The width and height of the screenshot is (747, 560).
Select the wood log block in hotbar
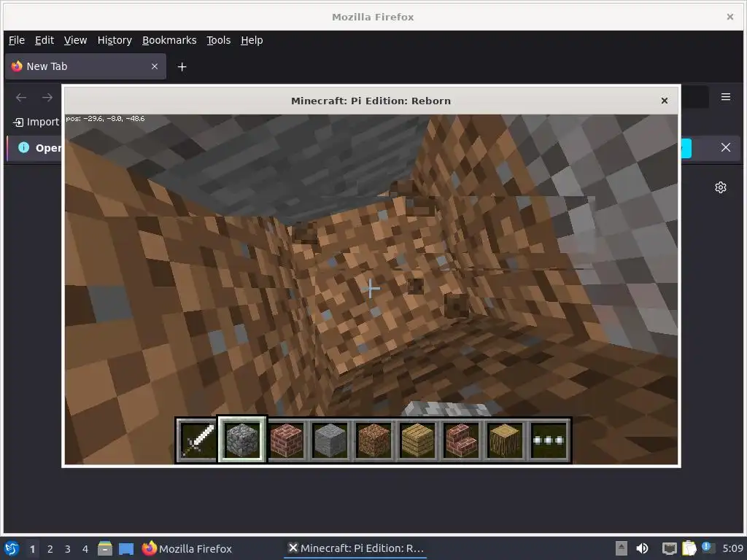point(505,440)
